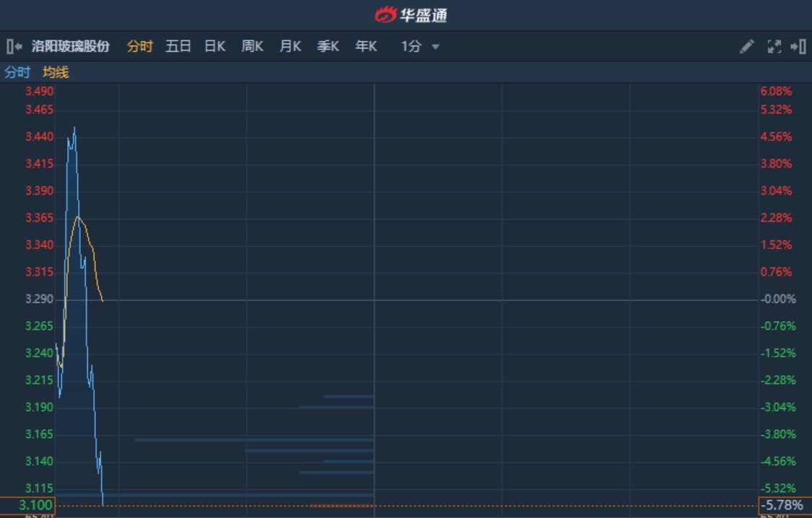Click the 华盛通 logo in title bar
The height and width of the screenshot is (518, 812).
411,14
